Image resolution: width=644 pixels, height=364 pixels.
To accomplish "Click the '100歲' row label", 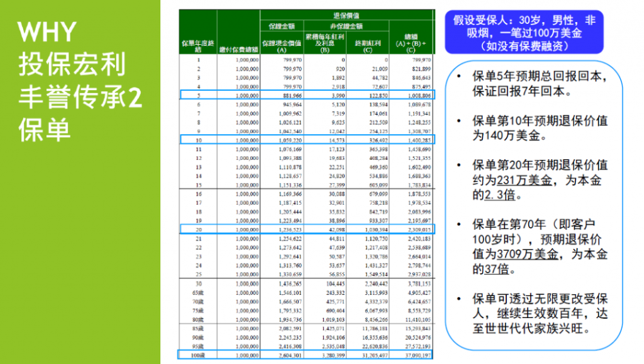I will click(x=198, y=355).
